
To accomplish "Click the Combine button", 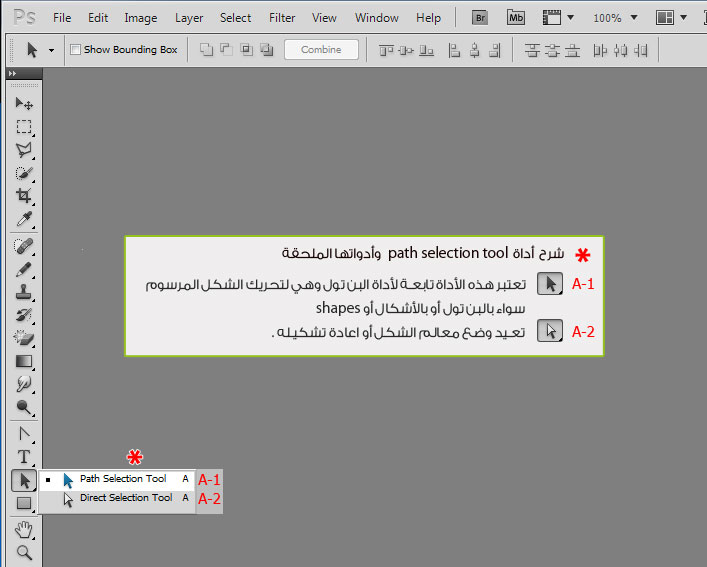I will (x=321, y=49).
